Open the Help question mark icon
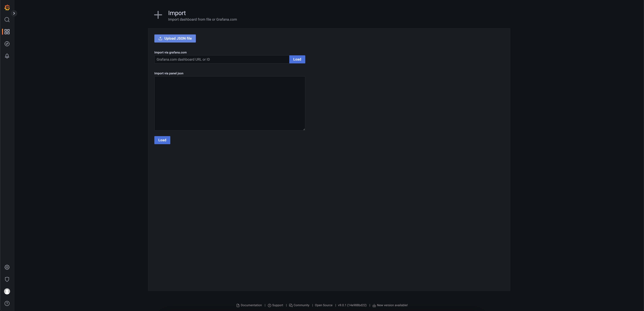644x311 pixels. click(7, 303)
